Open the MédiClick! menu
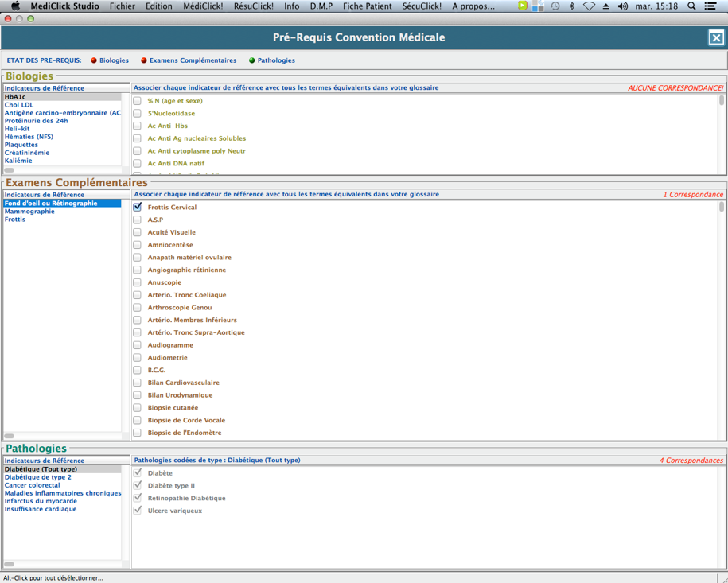Viewport: 728px width, 583px height. pyautogui.click(x=203, y=6)
